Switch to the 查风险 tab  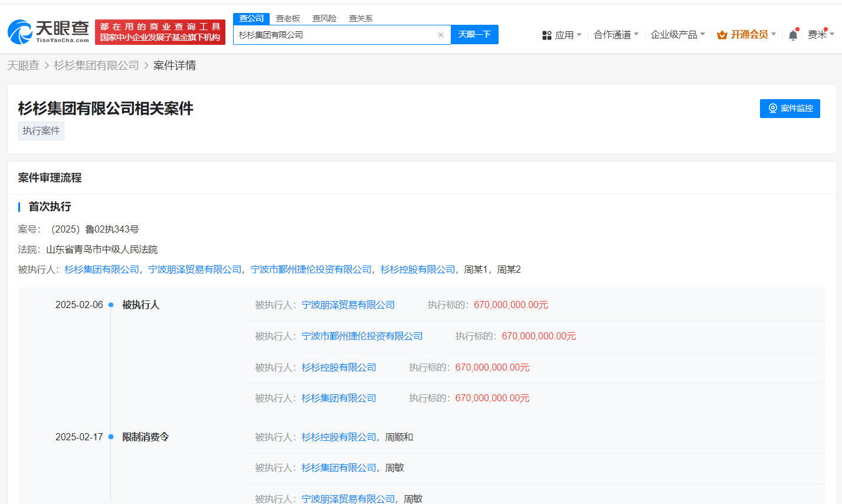click(x=325, y=18)
